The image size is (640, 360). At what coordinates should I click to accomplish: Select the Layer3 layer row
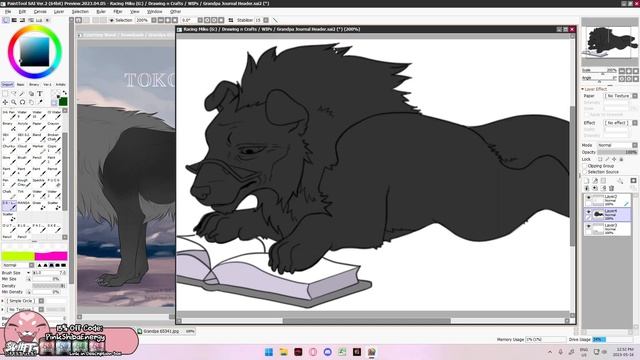[x=608, y=229]
